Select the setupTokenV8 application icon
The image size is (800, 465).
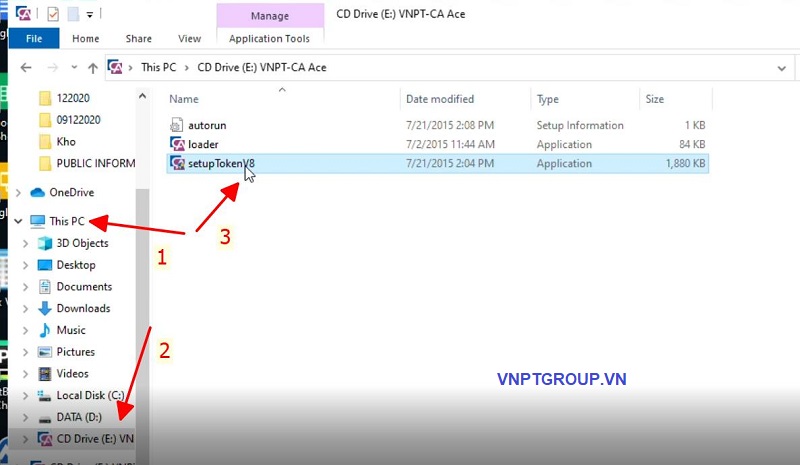177,163
